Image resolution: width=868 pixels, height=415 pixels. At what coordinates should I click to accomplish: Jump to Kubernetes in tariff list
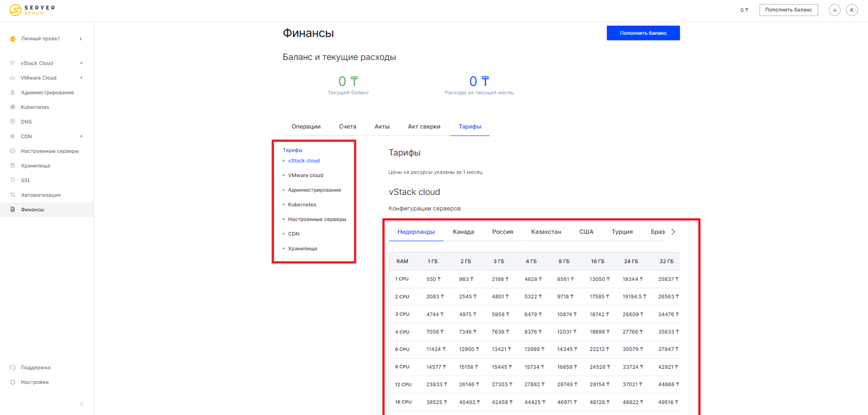[302, 205]
